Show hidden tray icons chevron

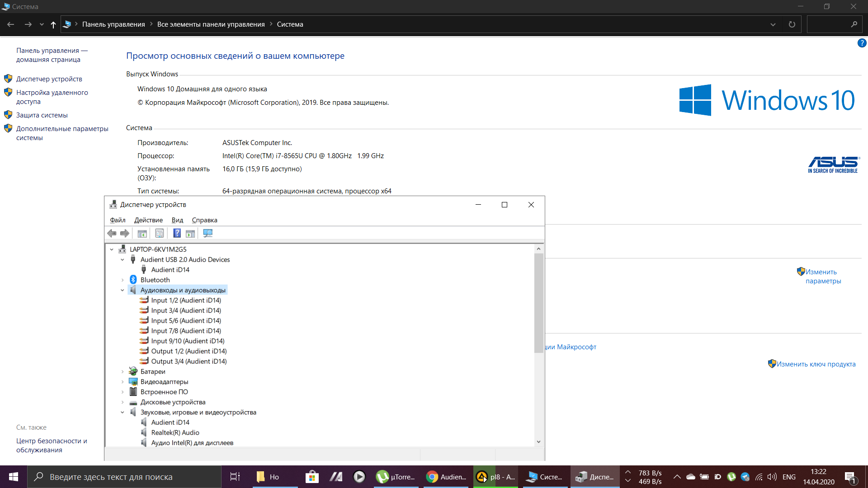[677, 477]
